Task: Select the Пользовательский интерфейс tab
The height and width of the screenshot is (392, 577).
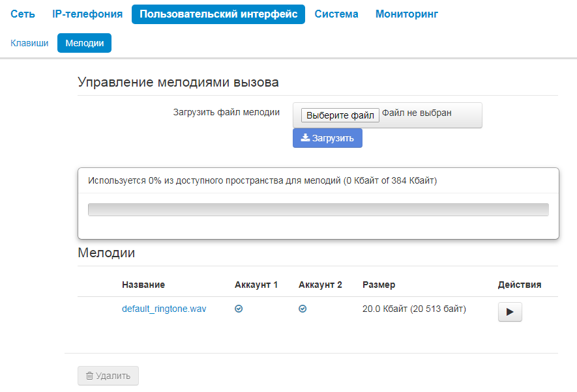Action: tap(218, 14)
